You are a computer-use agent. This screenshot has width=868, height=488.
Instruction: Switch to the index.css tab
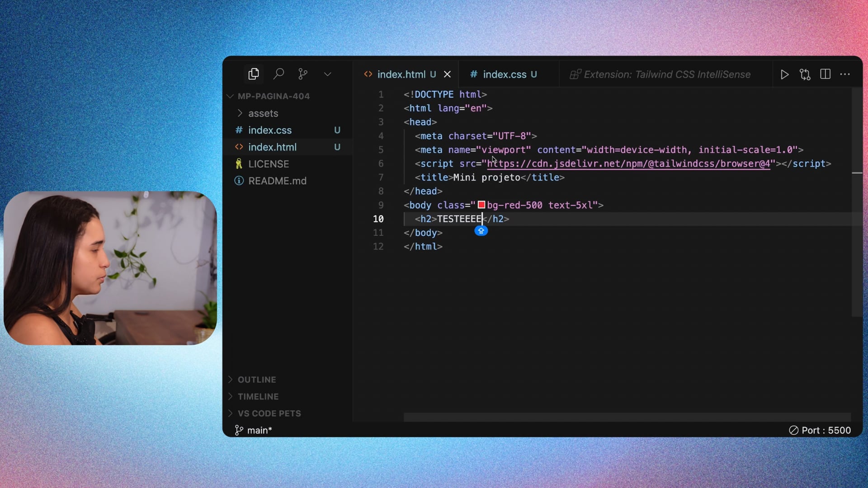[504, 75]
